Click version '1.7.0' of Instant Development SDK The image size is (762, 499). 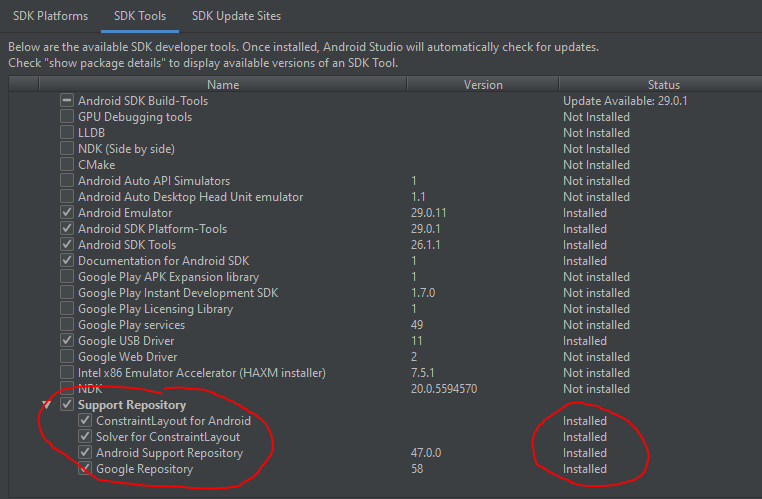coord(423,293)
